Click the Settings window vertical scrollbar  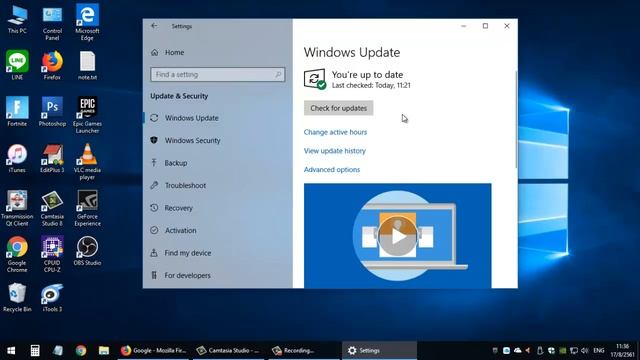(516, 119)
